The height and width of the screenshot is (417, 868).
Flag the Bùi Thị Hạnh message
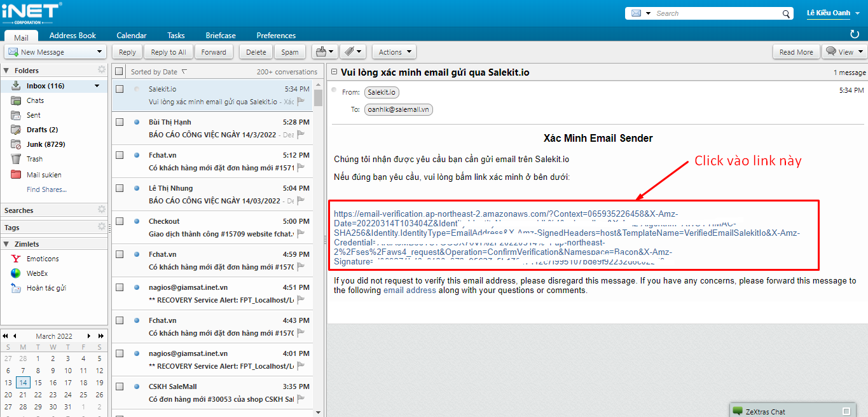click(301, 134)
